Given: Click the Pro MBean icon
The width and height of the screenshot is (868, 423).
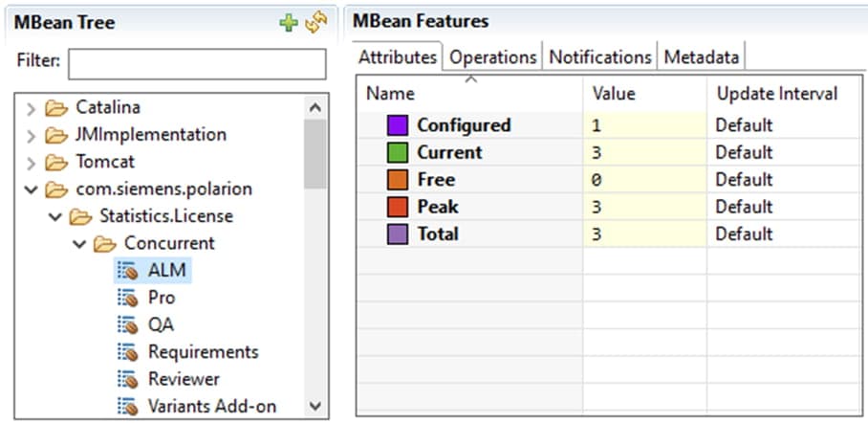Looking at the screenshot, I should tap(127, 298).
